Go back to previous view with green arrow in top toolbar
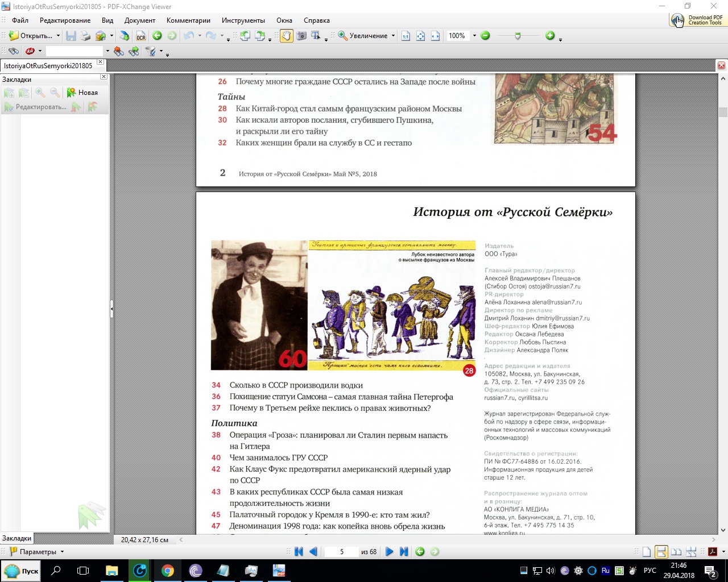This screenshot has width=728, height=582. [x=157, y=36]
